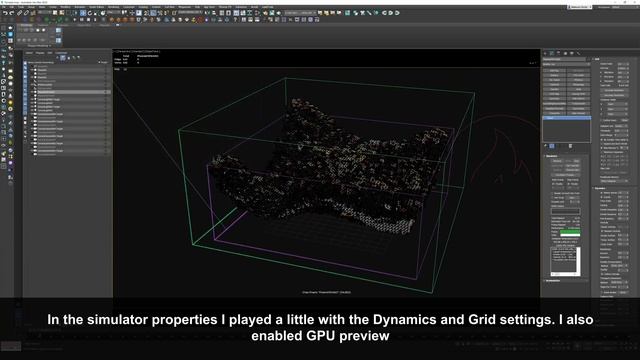This screenshot has width=640, height=360.
Task: Click object color swatch beside name field
Action: click(x=588, y=59)
